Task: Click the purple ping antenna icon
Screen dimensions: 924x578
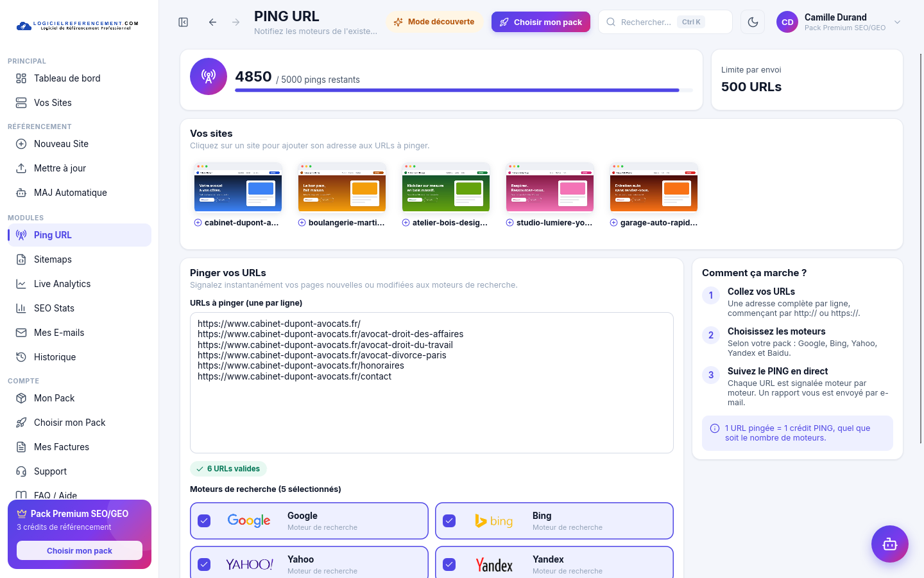Action: (x=209, y=76)
